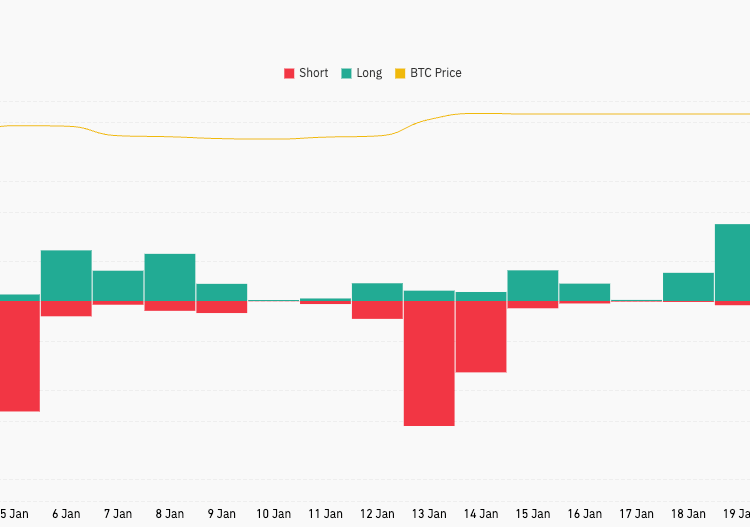Click the 10 Jan x-axis date label
The image size is (750, 527).
click(x=274, y=514)
